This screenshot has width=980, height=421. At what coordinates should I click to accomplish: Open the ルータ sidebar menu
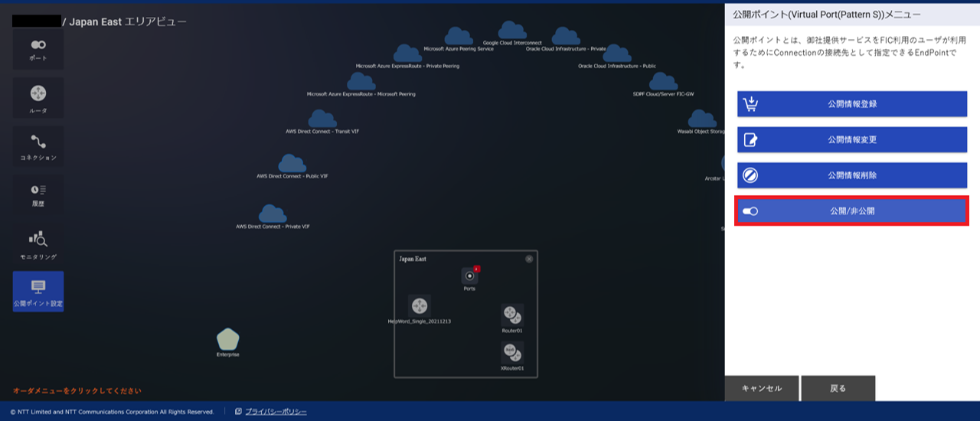click(x=38, y=97)
